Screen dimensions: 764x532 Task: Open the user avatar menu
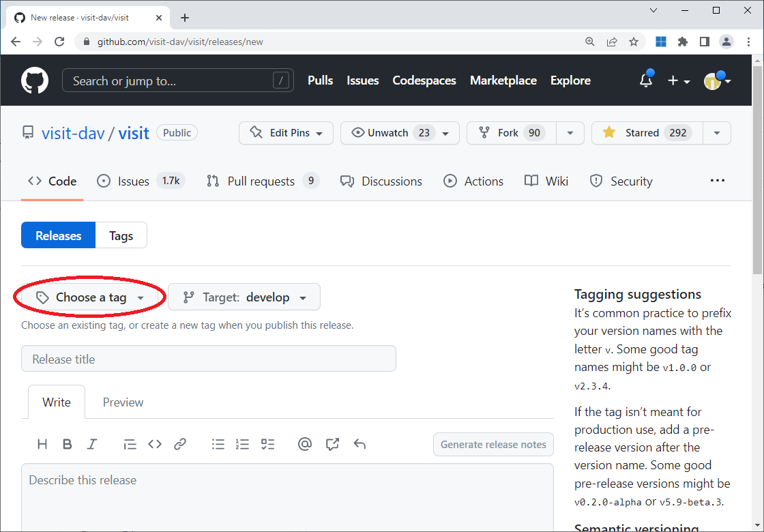717,81
